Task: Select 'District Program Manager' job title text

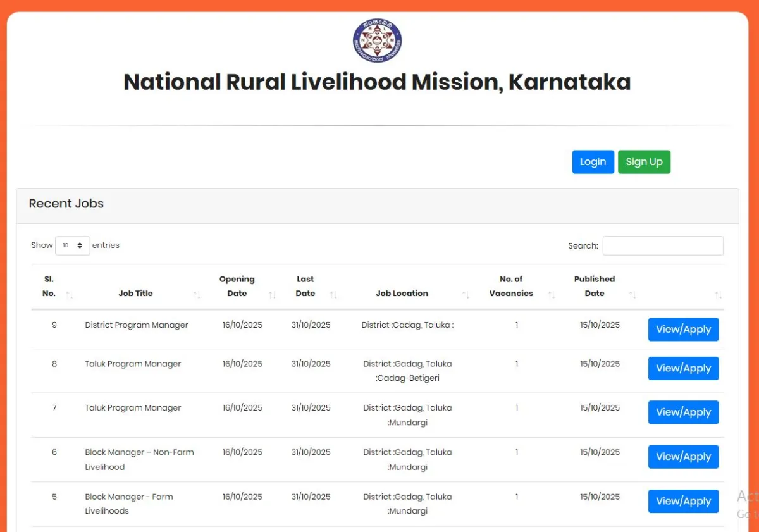Action: [137, 325]
